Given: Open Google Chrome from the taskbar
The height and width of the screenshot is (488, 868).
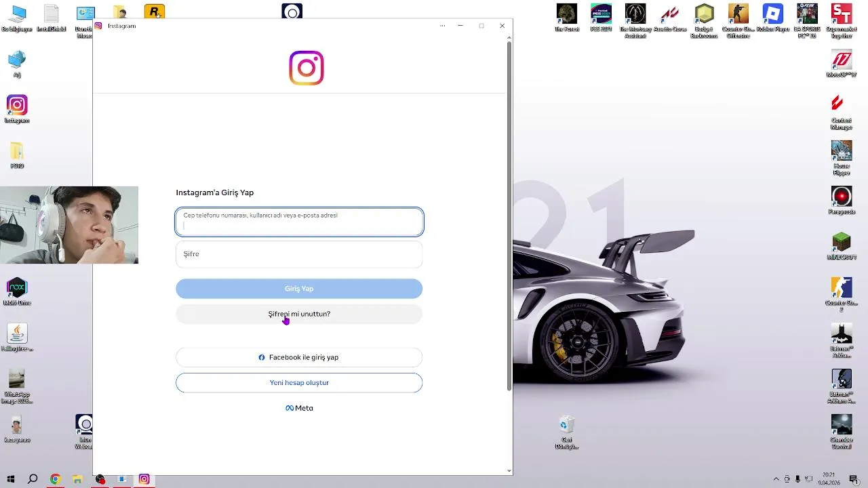Looking at the screenshot, I should 55,479.
